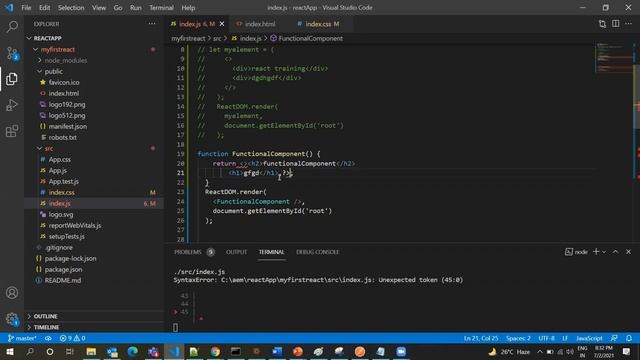640x360 pixels.
Task: Open the Go menu
Action: click(118, 7)
